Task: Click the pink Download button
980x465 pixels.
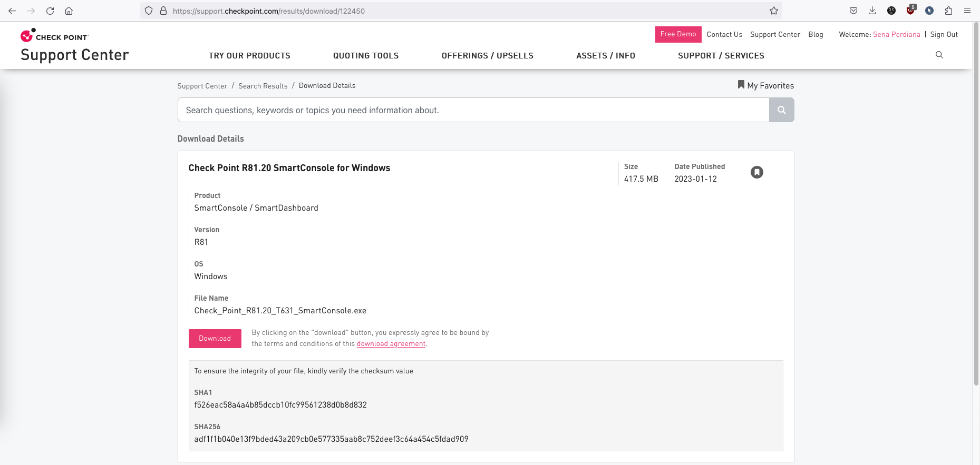Action: click(x=215, y=339)
